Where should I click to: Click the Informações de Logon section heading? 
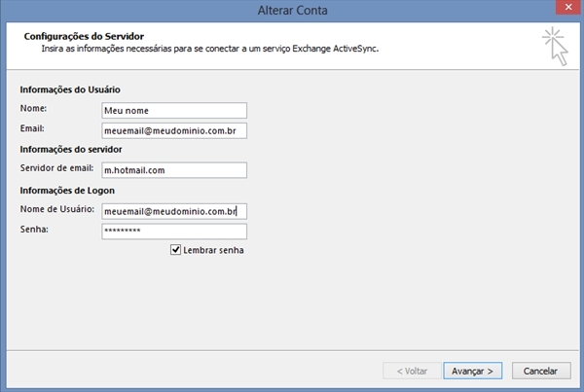click(67, 191)
